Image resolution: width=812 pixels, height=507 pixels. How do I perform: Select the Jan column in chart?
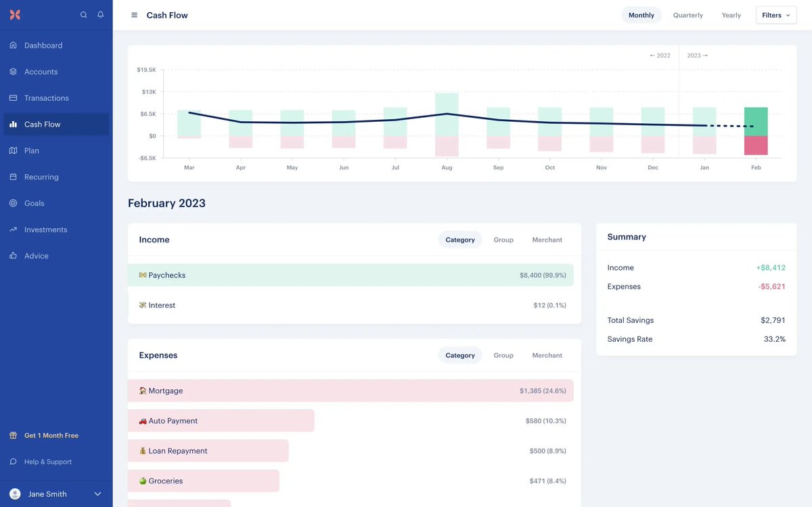tap(704, 131)
